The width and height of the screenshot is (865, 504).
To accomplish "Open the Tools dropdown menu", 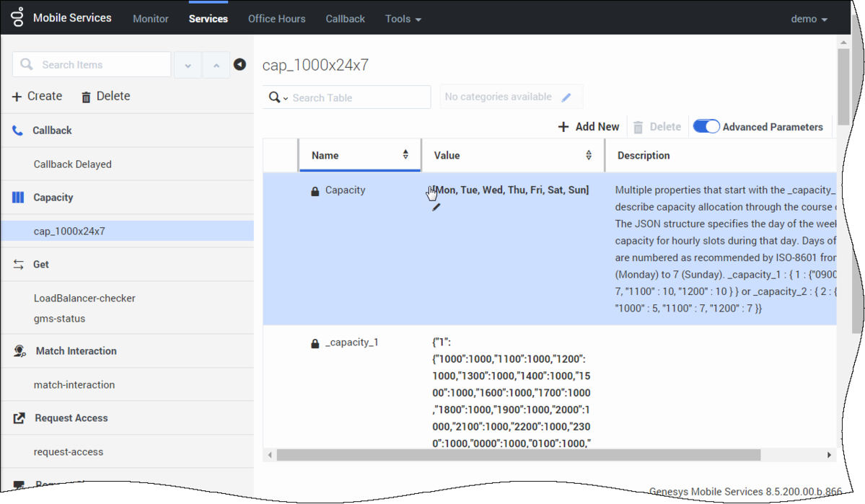I will click(403, 19).
